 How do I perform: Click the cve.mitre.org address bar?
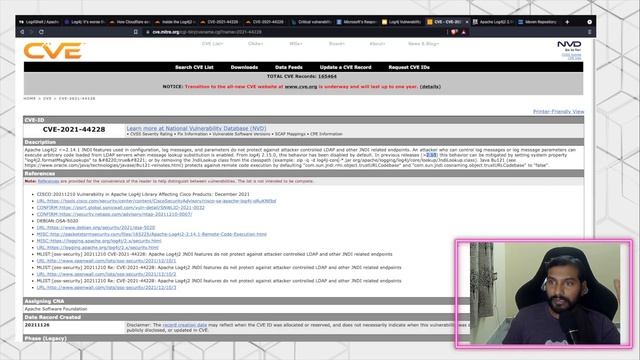pyautogui.click(x=294, y=32)
